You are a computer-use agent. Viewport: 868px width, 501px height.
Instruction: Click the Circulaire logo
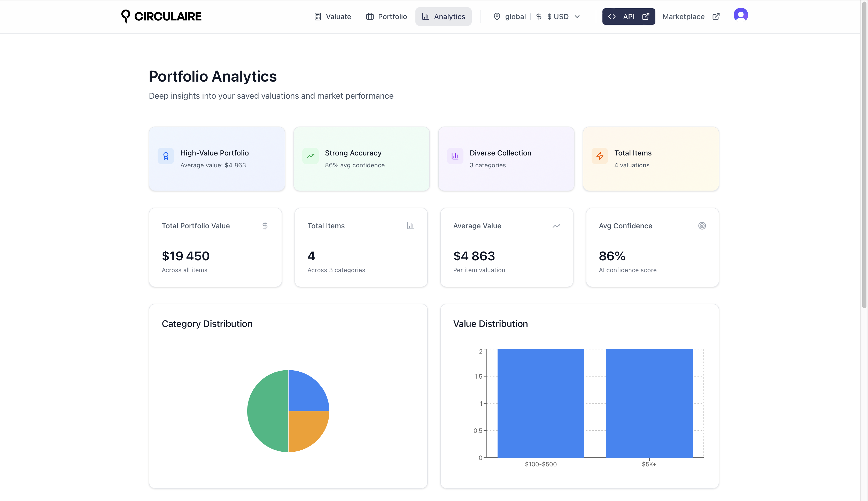coord(161,16)
